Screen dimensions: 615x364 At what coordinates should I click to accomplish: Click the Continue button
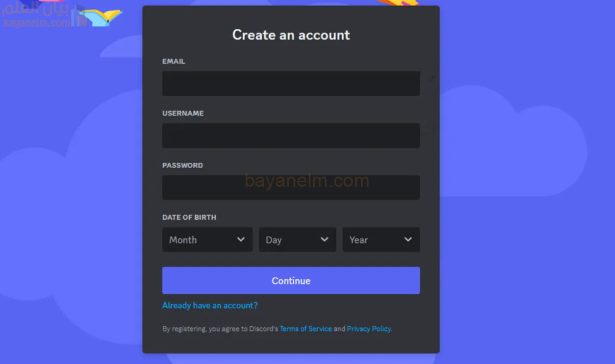pyautogui.click(x=291, y=281)
